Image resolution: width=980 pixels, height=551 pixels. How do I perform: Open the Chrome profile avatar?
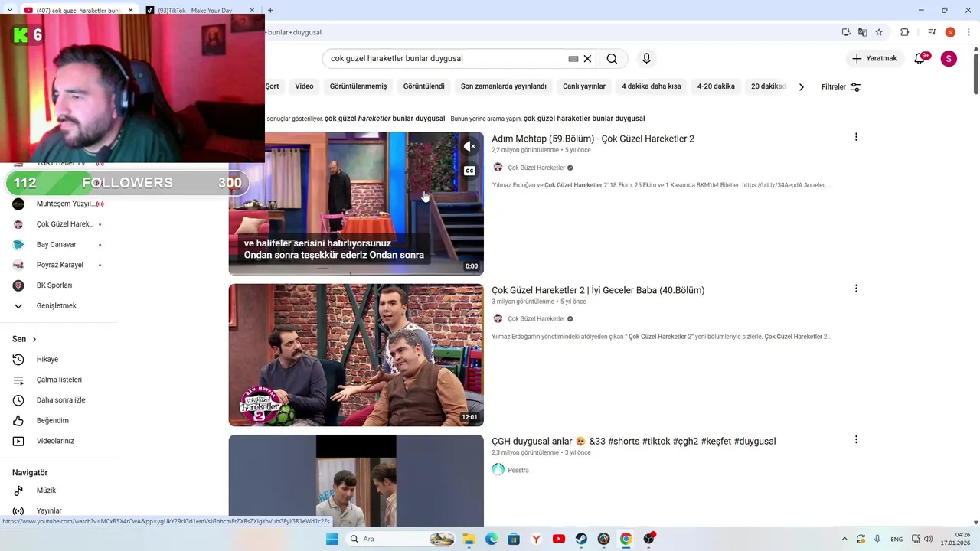(950, 32)
